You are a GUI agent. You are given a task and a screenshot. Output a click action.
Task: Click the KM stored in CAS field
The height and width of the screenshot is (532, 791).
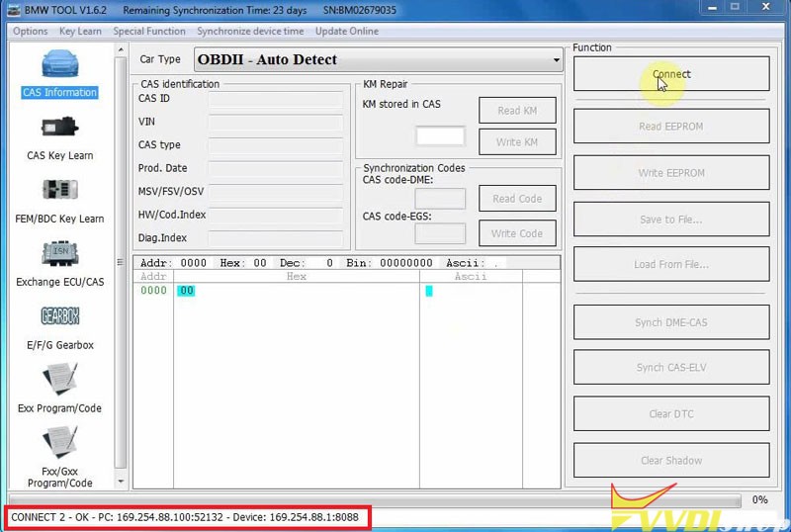[440, 135]
